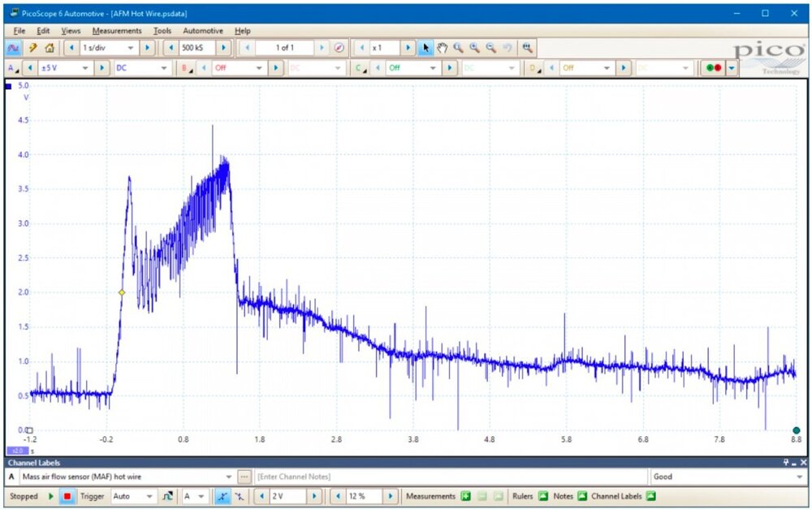Screen dimensions: 812x510
Task: Open the Channel A ±5 V range dropdown
Action: [87, 68]
